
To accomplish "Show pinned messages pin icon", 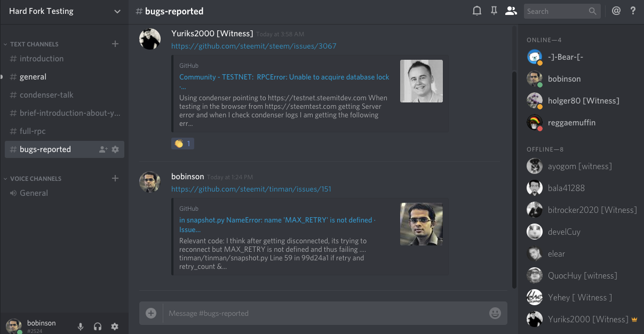I will click(494, 11).
